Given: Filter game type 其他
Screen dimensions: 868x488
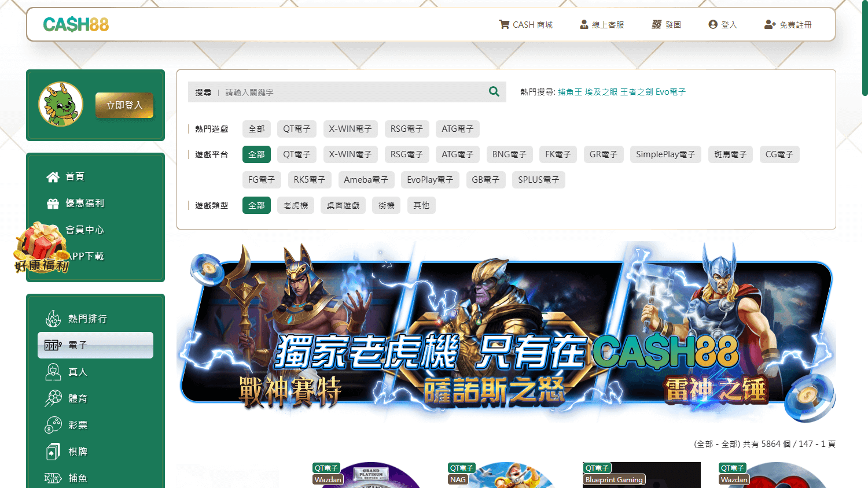Looking at the screenshot, I should (x=421, y=205).
